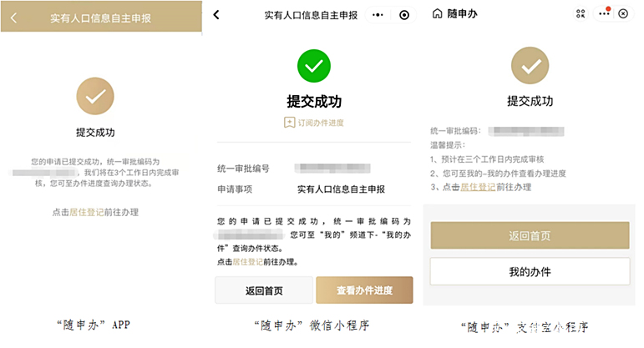Open the WeChat mini program three-dot menu

pyautogui.click(x=378, y=15)
